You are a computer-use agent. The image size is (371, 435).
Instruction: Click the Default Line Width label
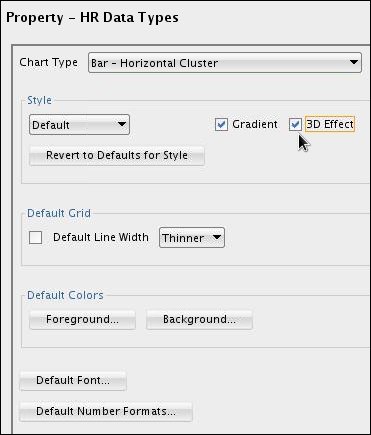[x=101, y=237]
